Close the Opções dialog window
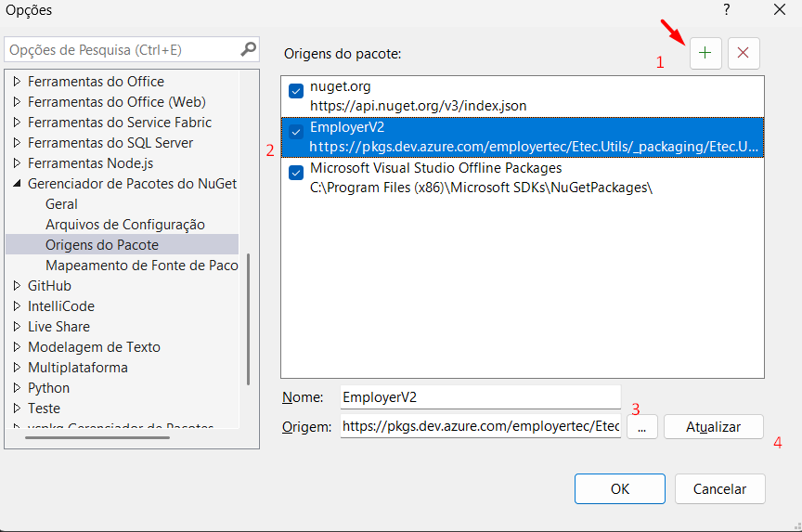This screenshot has width=802, height=532. click(780, 9)
